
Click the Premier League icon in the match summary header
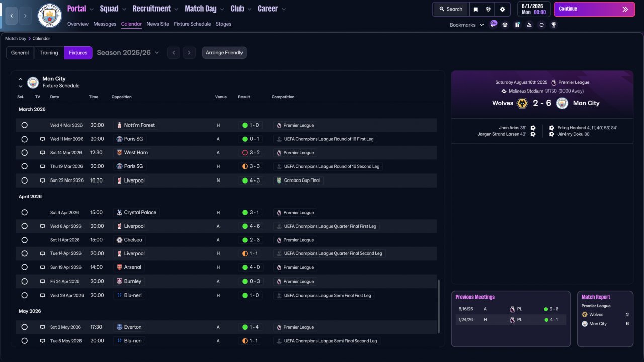(x=554, y=82)
